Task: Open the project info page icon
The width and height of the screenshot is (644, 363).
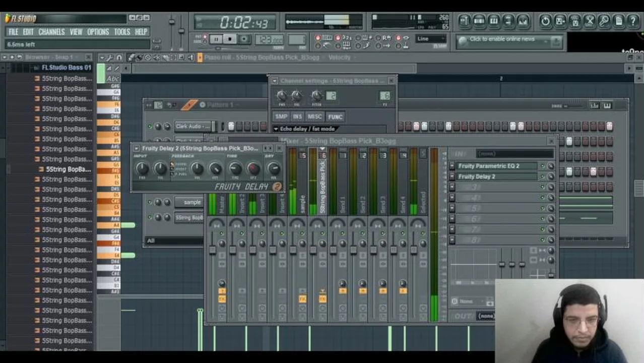Action: click(x=619, y=21)
